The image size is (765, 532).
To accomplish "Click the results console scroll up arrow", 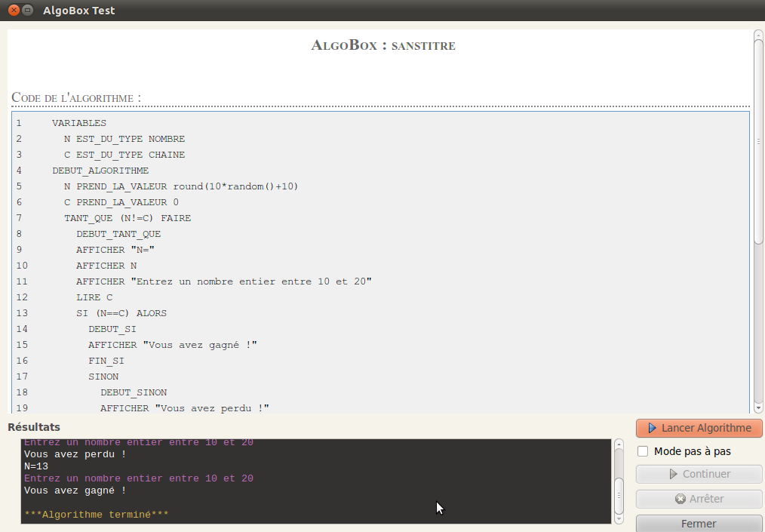I will [619, 444].
